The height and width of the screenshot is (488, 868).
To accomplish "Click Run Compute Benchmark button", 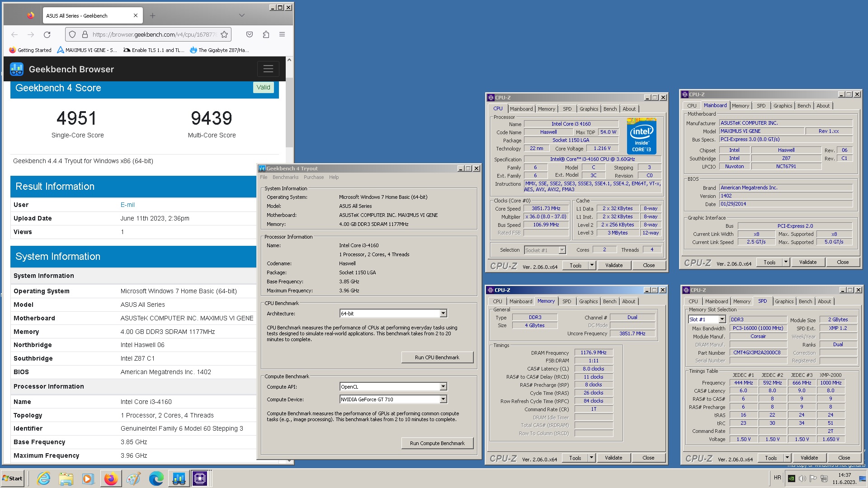I will tap(437, 443).
